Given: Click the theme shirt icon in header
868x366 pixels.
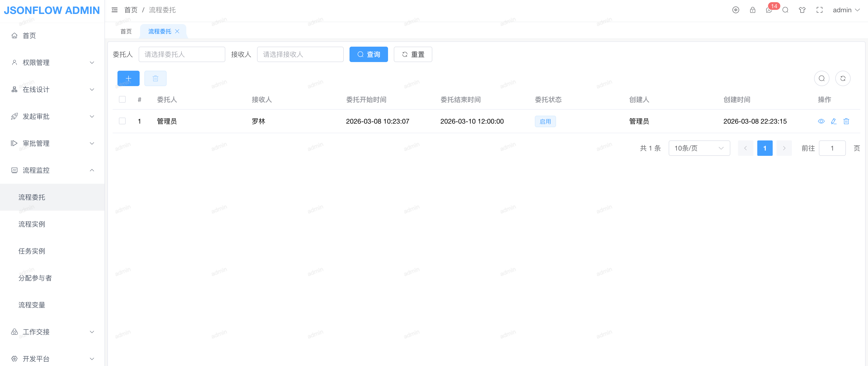Looking at the screenshot, I should (x=802, y=10).
